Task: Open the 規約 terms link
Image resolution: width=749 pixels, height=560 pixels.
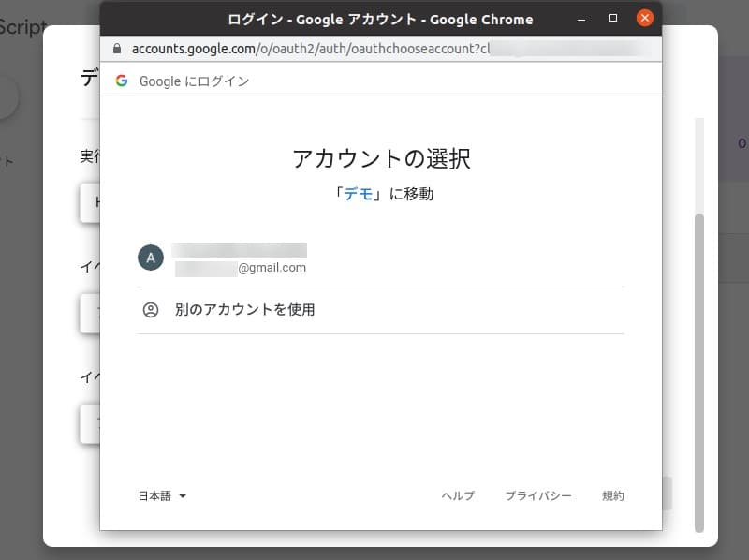Action: 613,496
